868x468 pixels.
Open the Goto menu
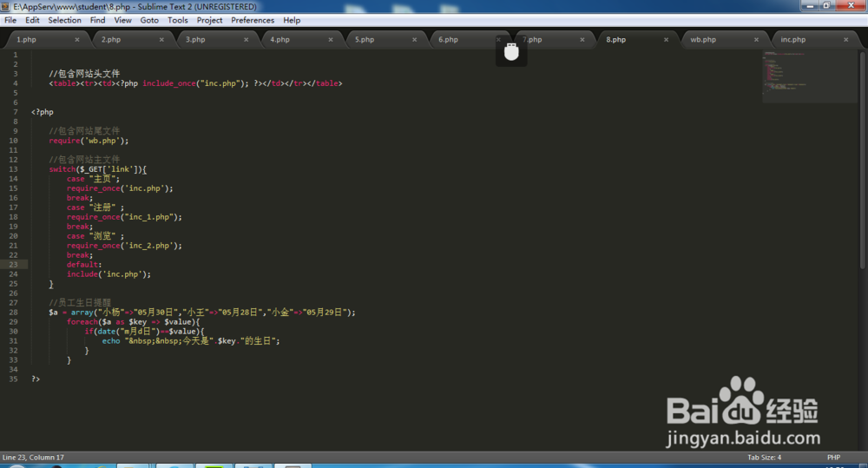149,21
